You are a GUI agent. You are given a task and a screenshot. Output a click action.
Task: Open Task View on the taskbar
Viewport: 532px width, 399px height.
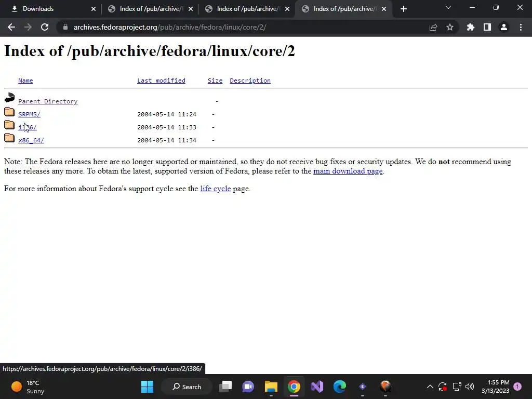225,387
